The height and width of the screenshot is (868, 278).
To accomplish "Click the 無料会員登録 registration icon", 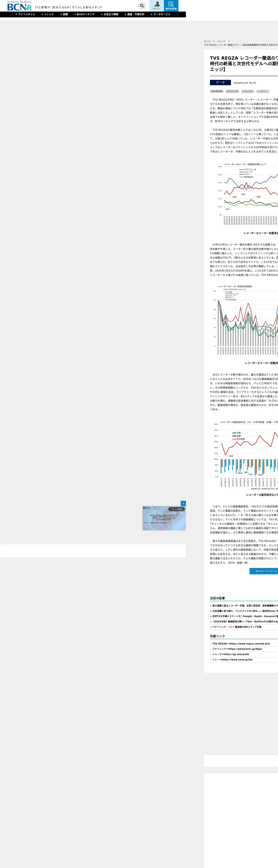I will click(171, 6).
